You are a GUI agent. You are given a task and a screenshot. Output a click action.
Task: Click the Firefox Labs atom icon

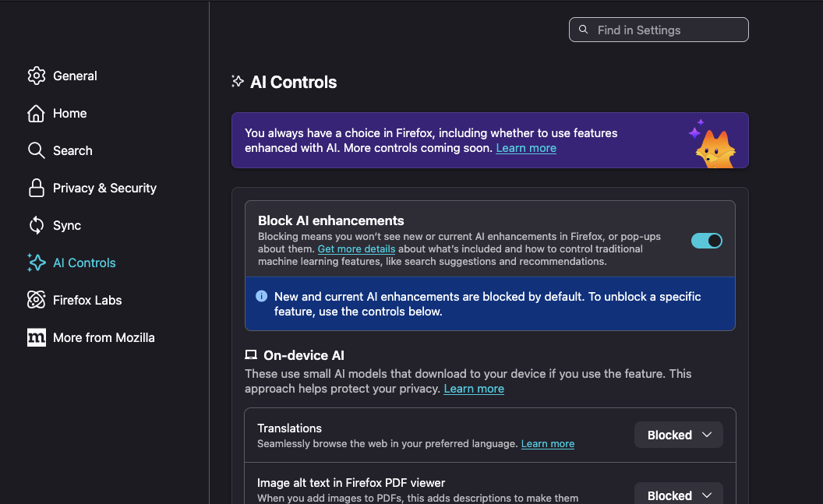[x=37, y=300]
